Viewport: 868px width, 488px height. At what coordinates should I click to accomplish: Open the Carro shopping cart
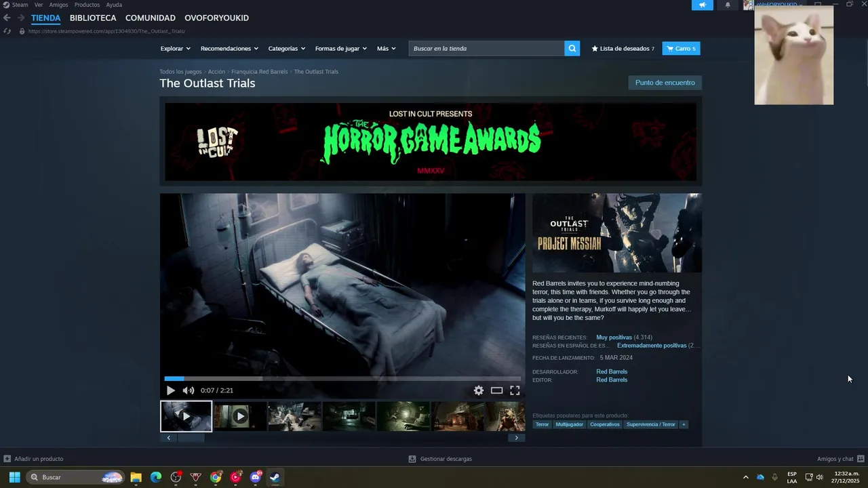click(x=681, y=49)
